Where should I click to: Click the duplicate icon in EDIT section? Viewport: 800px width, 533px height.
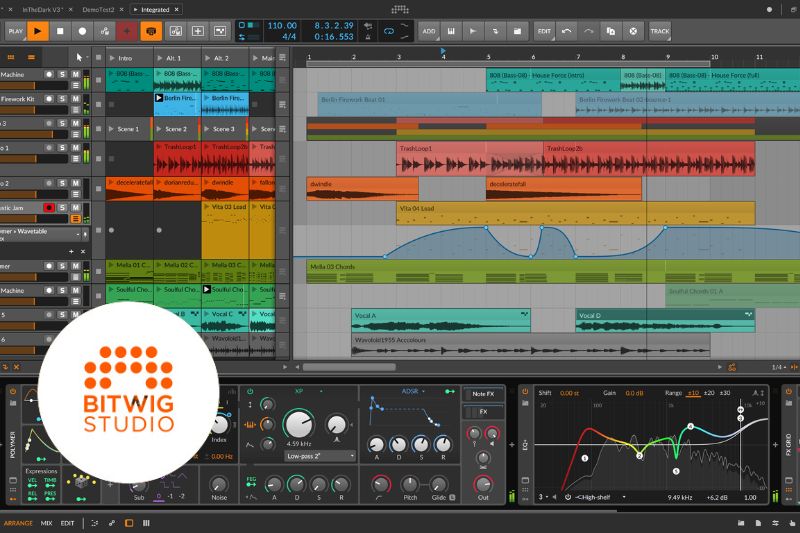coord(611,31)
